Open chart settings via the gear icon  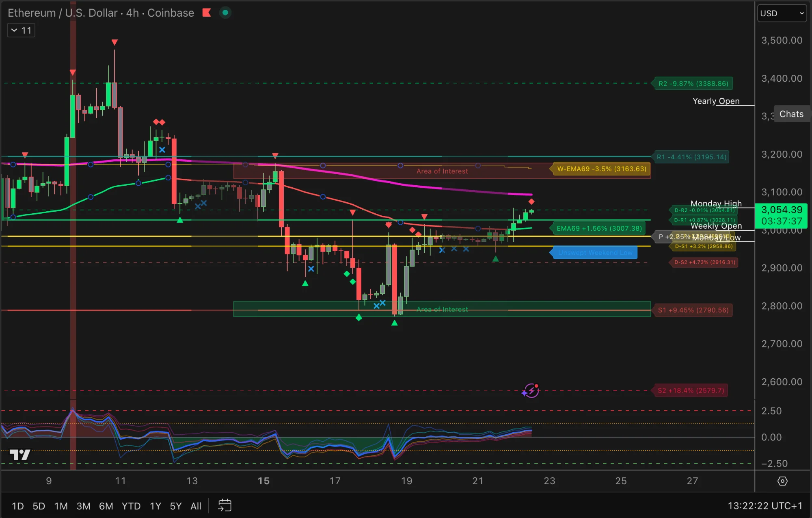pyautogui.click(x=783, y=480)
